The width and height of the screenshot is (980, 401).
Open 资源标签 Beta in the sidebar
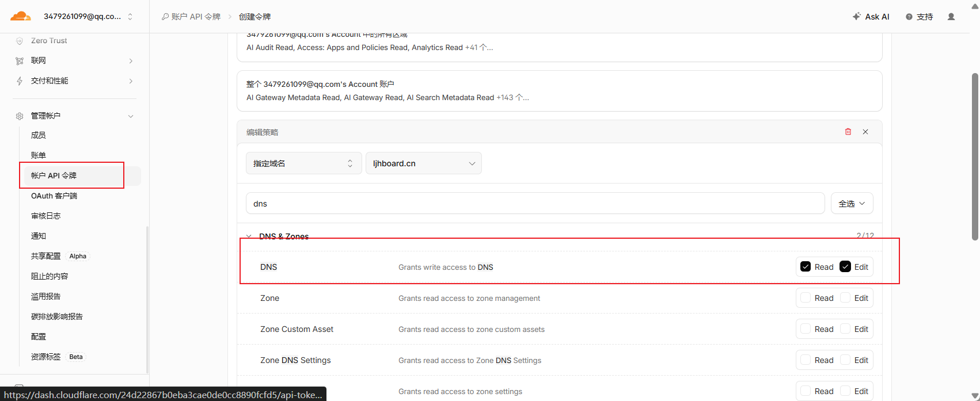point(58,357)
